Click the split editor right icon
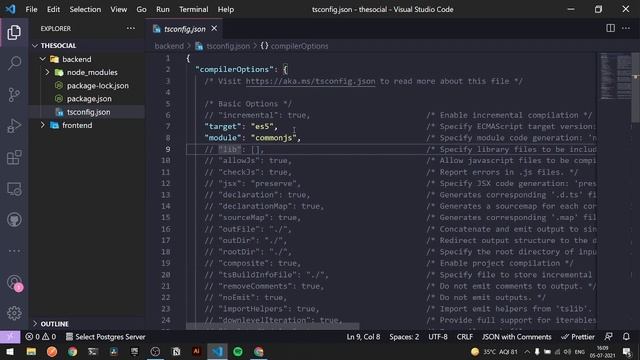 [610, 28]
